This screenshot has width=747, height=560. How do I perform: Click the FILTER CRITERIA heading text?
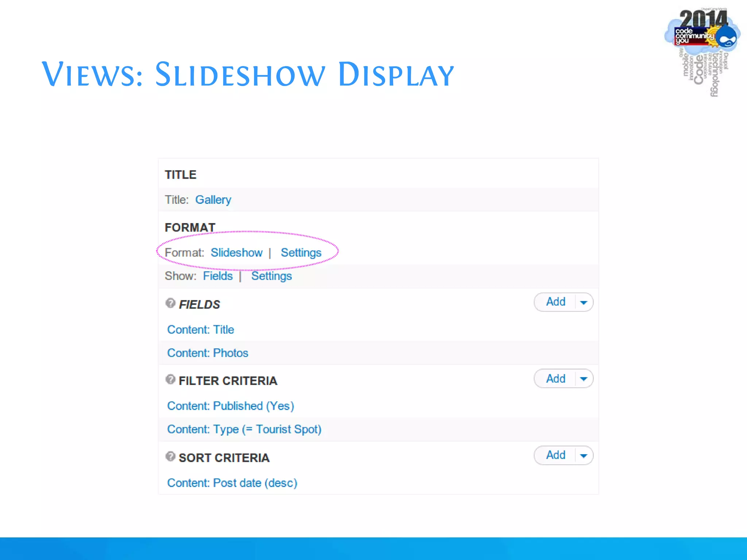point(228,381)
